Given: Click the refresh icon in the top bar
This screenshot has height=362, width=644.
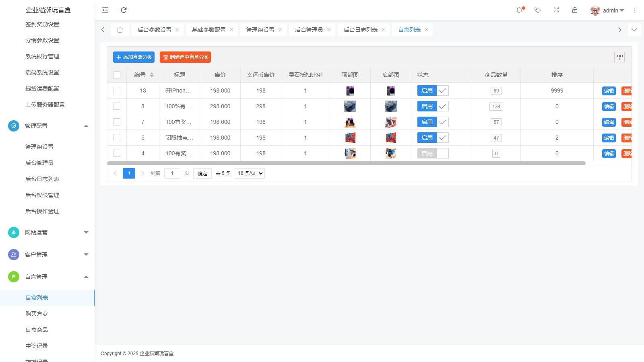Looking at the screenshot, I should click(124, 10).
